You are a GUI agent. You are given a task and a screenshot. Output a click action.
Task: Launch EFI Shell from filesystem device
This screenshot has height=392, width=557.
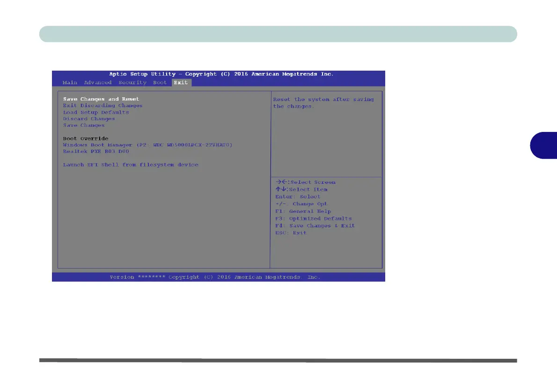tap(131, 165)
